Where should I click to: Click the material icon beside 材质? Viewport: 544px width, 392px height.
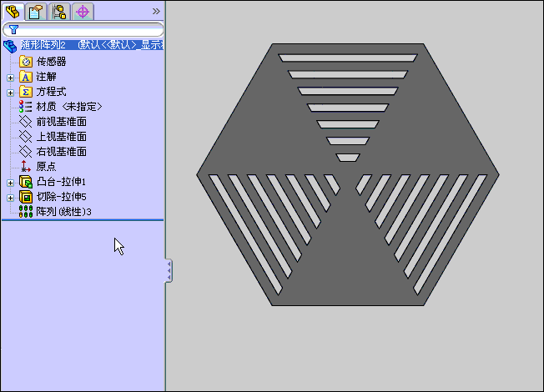click(x=25, y=107)
